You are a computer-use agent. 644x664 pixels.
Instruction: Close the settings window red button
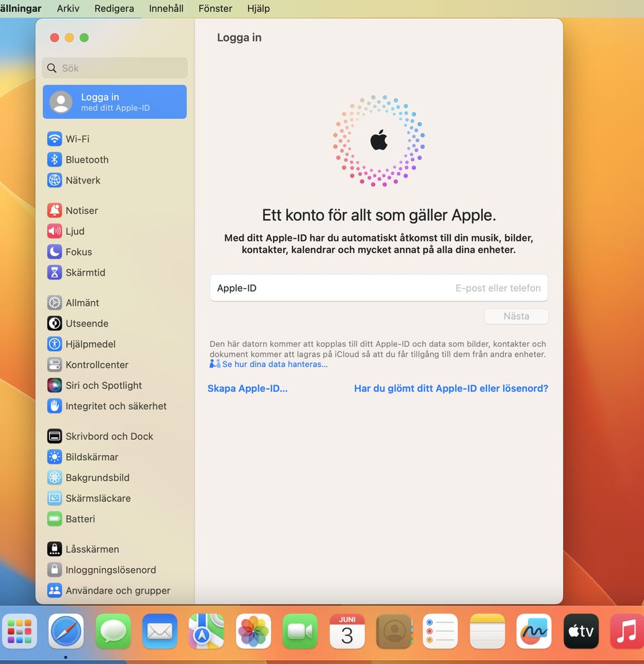tap(54, 38)
